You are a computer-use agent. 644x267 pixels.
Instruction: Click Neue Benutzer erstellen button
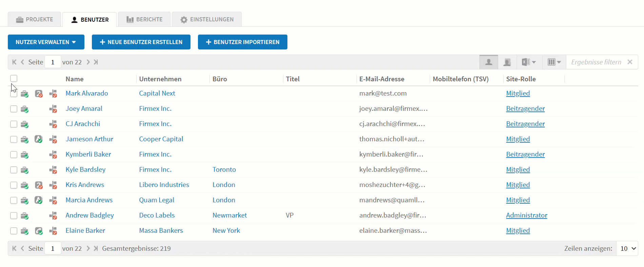click(x=141, y=42)
